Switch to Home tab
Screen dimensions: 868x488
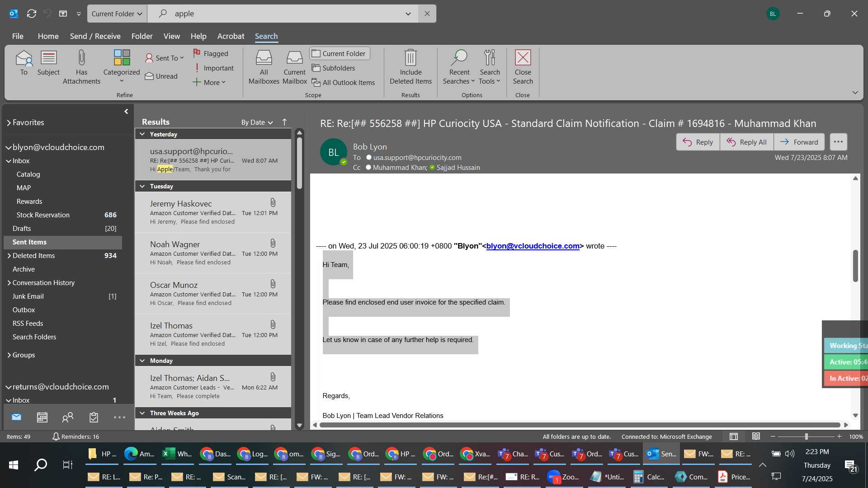pyautogui.click(x=48, y=36)
